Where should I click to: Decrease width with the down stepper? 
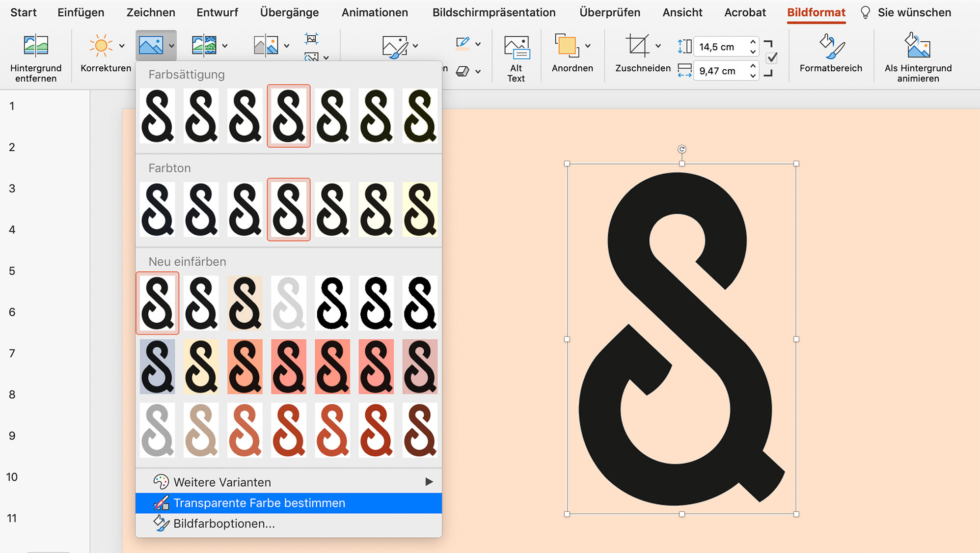click(x=753, y=76)
